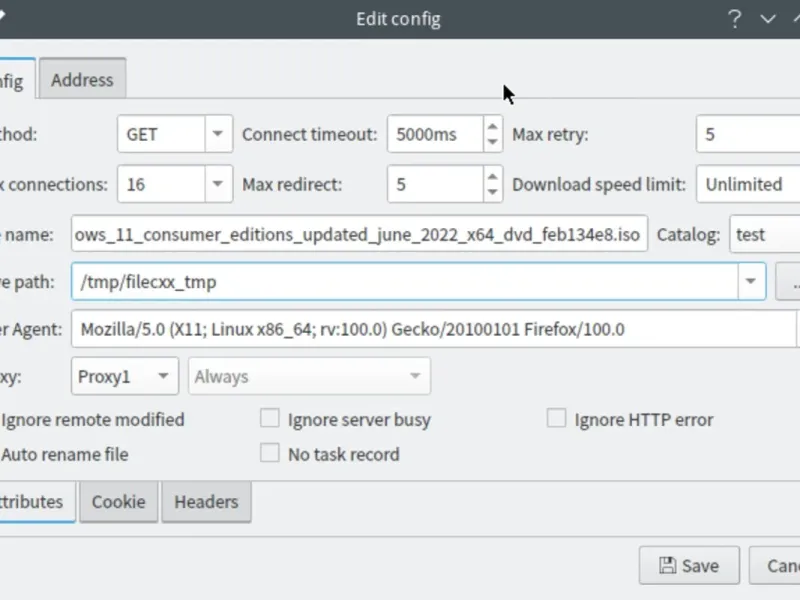Click the User Agent text field
This screenshot has height=600, width=800.
pos(430,329)
